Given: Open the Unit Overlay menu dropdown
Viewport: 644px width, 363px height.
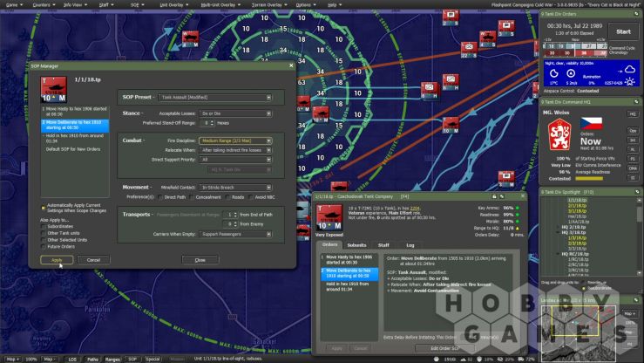Looking at the screenshot, I should click(x=173, y=5).
